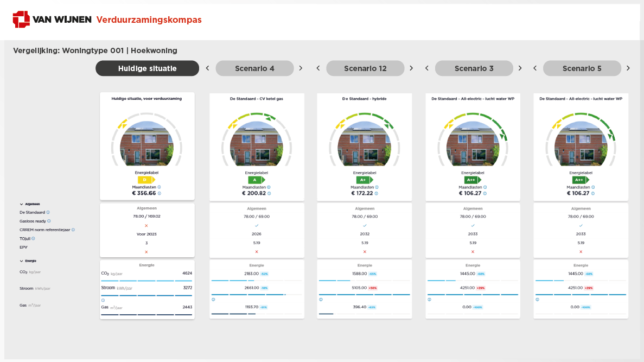Click right arrow next to Scenario 5
Viewport: 644px width, 362px height.
click(x=628, y=68)
